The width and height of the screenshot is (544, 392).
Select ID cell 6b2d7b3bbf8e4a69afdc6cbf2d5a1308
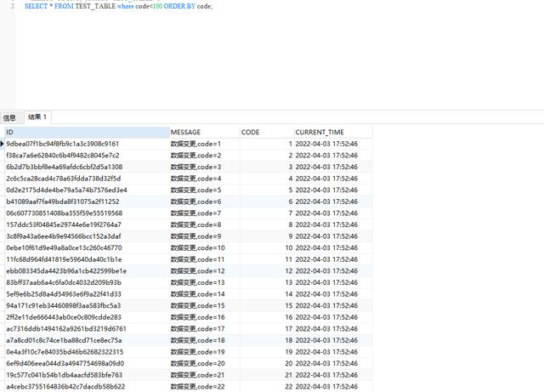click(x=87, y=167)
